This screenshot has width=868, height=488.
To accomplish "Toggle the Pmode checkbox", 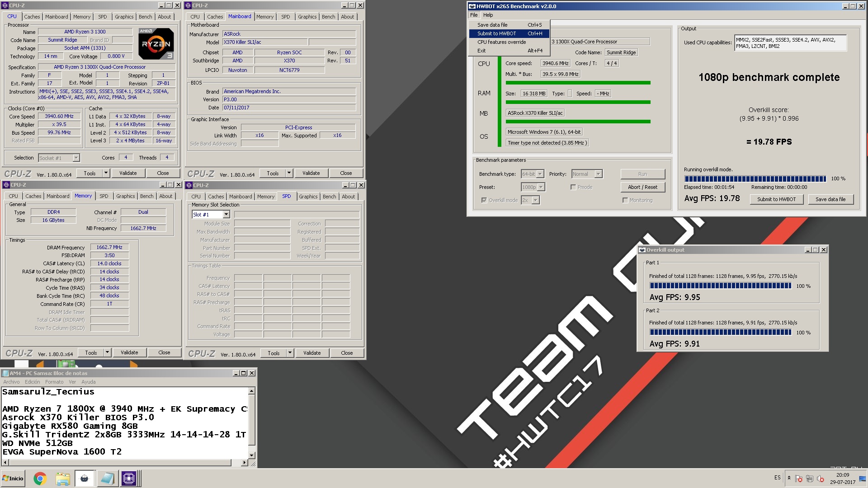I will 573,187.
